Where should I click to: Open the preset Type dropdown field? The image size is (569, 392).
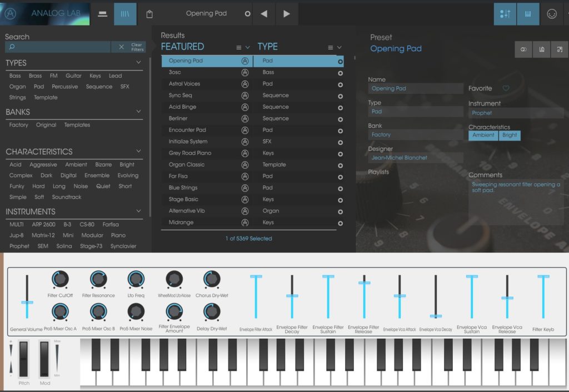pyautogui.click(x=416, y=112)
